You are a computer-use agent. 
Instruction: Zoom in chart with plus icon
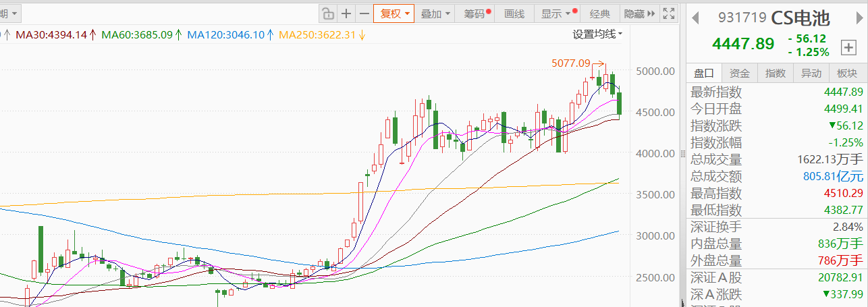[x=346, y=13]
